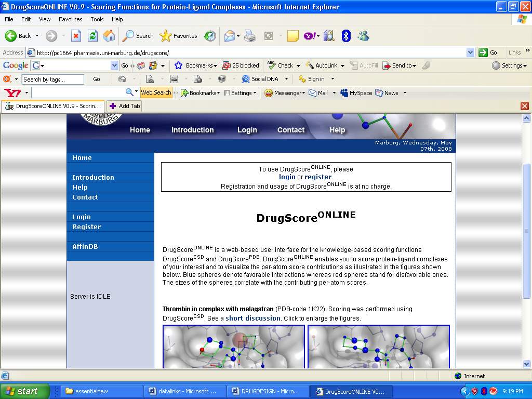Click the Stop loading icon

pos(76,36)
